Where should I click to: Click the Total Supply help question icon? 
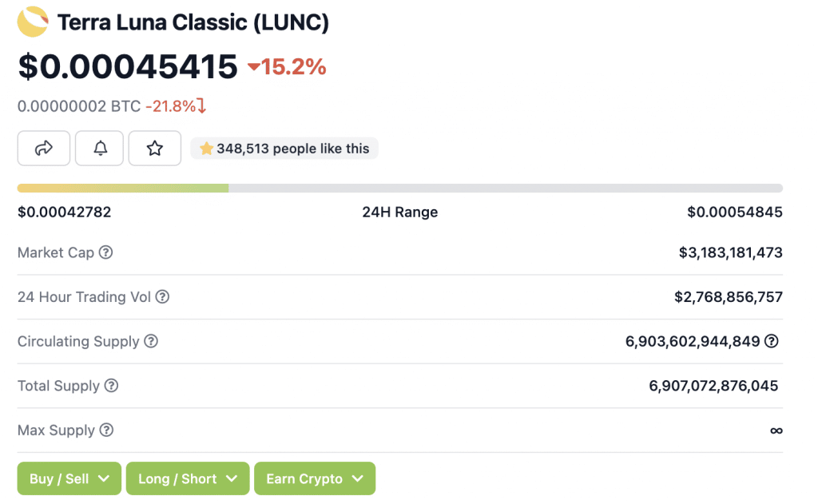click(x=111, y=386)
